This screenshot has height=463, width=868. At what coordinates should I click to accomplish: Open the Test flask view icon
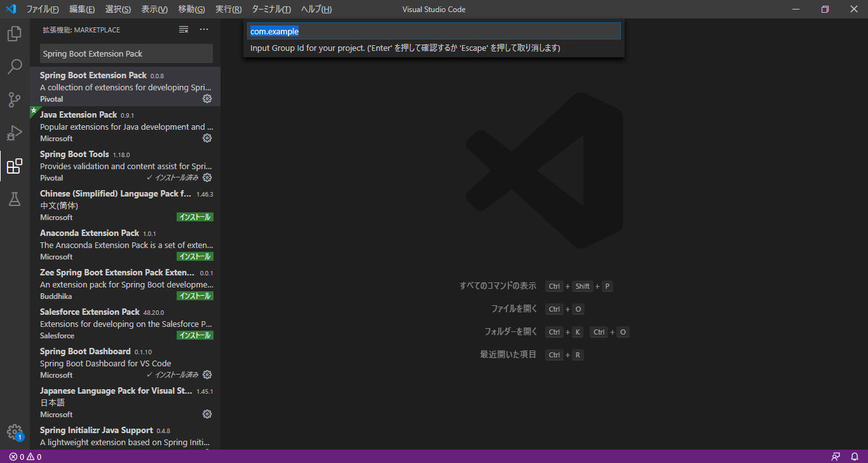pyautogui.click(x=15, y=199)
